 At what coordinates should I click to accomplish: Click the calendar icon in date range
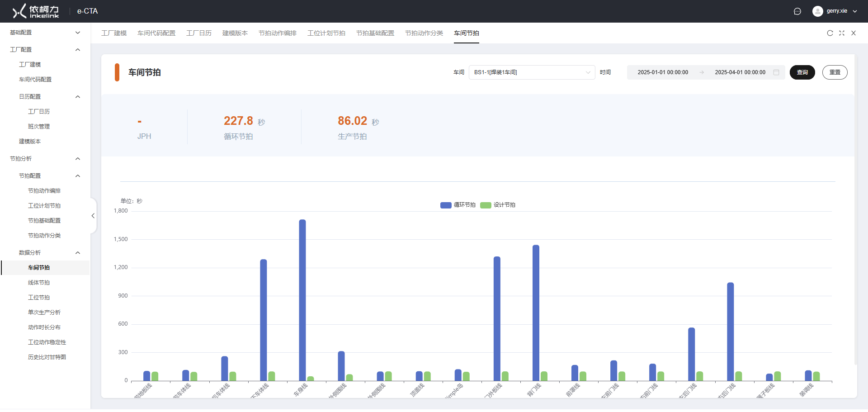[776, 72]
